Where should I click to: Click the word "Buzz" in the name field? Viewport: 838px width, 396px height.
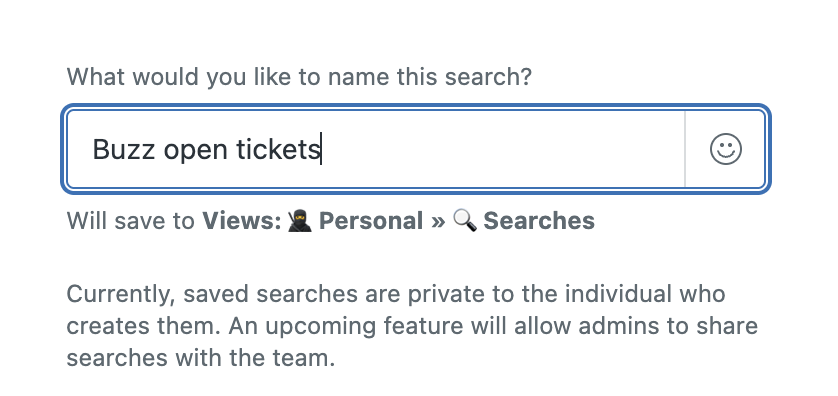tap(123, 149)
